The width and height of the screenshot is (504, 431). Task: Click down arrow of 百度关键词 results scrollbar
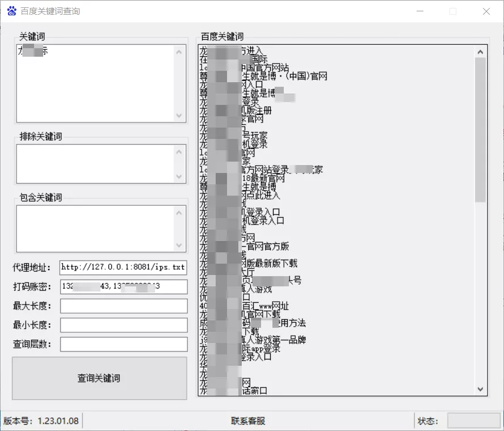pos(480,389)
